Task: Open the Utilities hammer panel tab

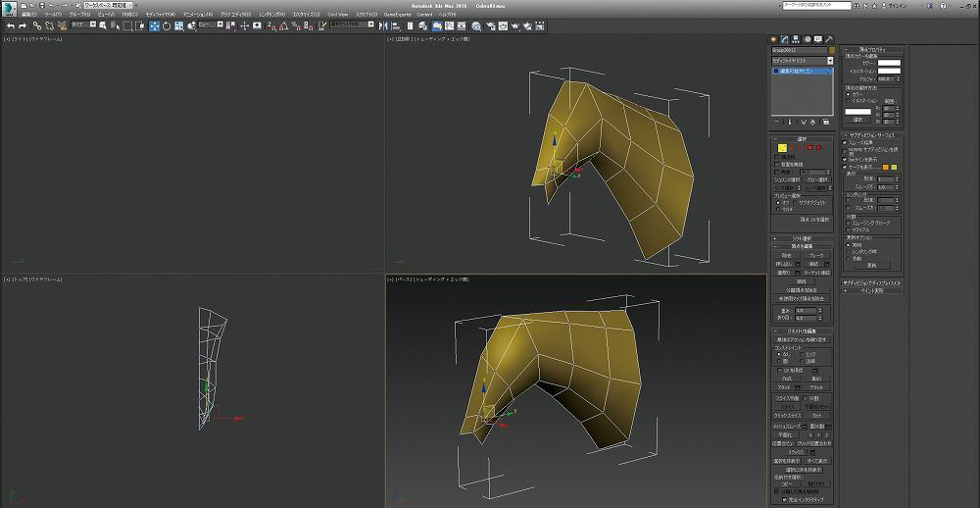Action: 828,38
